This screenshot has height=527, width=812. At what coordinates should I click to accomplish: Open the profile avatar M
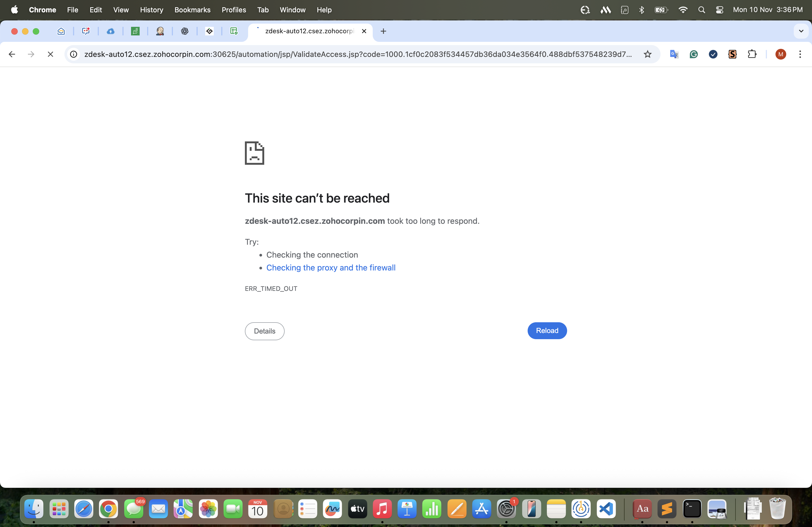pyautogui.click(x=781, y=54)
